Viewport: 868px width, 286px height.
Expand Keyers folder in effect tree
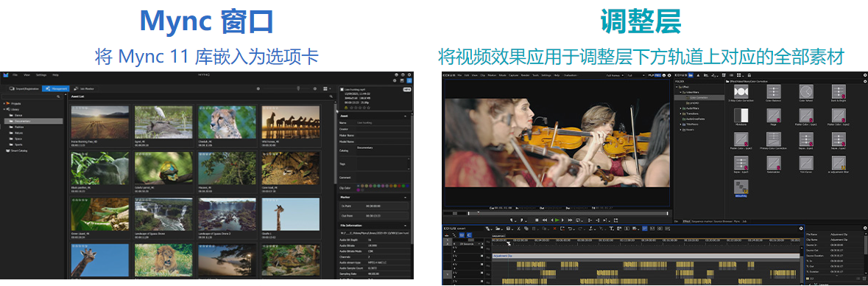pos(680,130)
